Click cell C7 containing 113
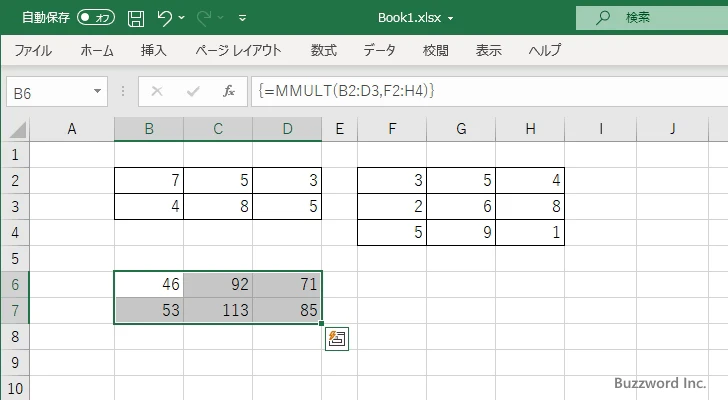Viewport: 728px width, 400px height. [x=218, y=310]
